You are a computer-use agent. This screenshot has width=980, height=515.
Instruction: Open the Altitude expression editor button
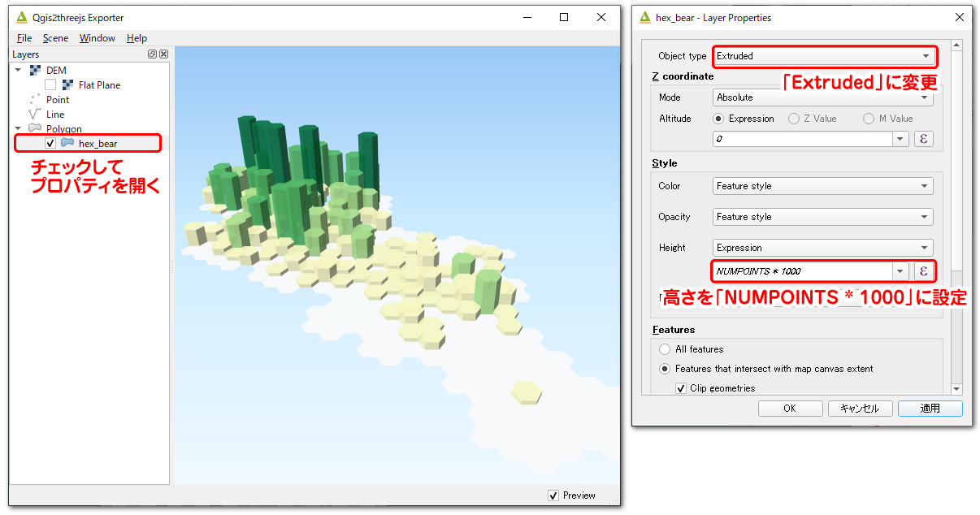(x=923, y=139)
